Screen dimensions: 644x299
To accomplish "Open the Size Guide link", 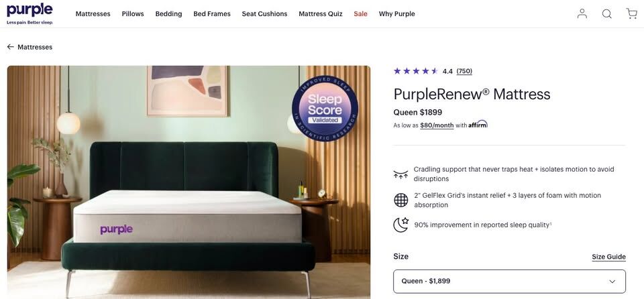I will 608,257.
